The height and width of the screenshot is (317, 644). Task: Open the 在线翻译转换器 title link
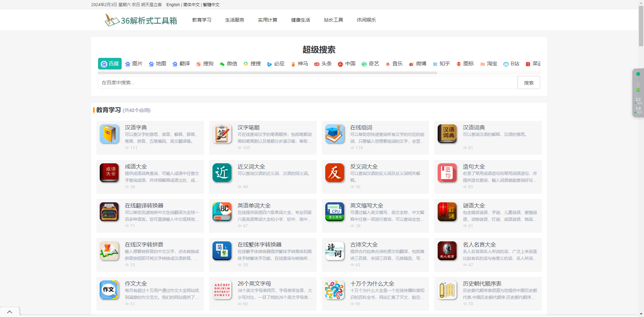pos(144,205)
